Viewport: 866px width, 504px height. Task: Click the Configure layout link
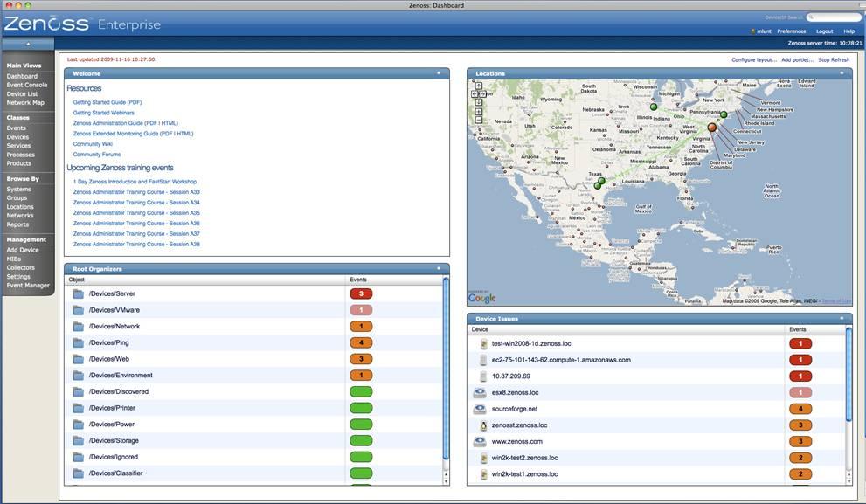(x=754, y=59)
